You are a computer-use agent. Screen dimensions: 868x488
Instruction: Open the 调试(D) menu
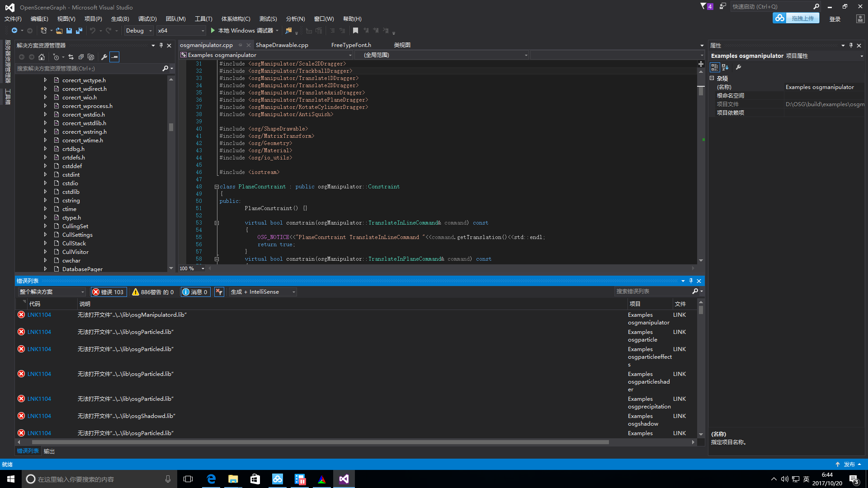coord(147,19)
